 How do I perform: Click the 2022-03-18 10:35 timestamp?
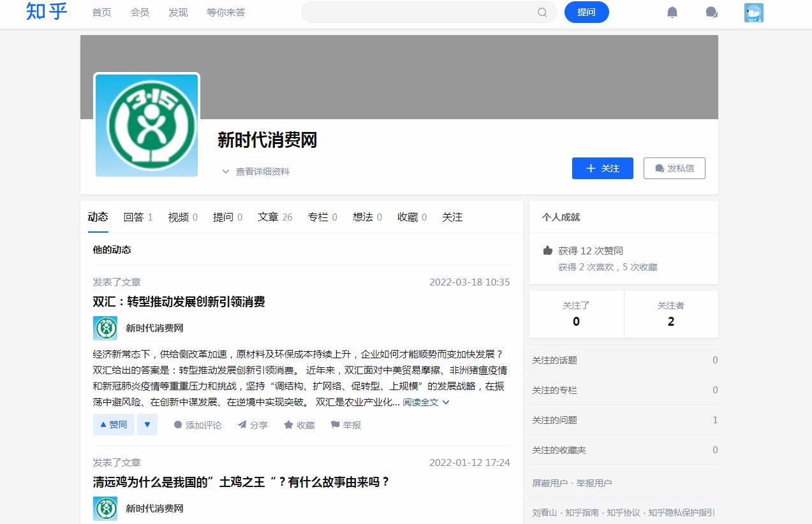(x=469, y=282)
